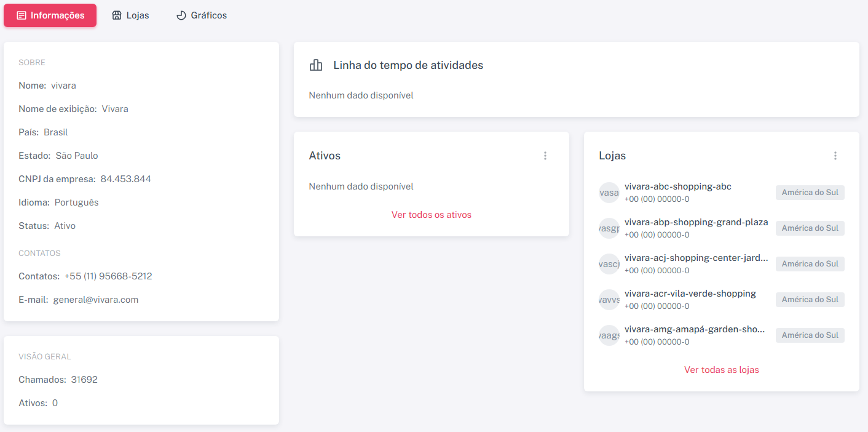
Task: Open store vivara-amg-amapá-garden-sho...
Action: [695, 329]
